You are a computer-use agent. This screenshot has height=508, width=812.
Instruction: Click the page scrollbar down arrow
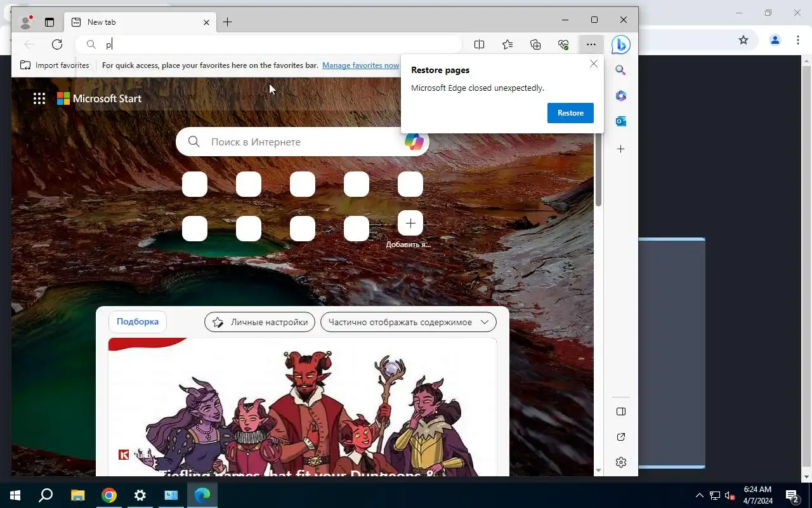(x=598, y=471)
